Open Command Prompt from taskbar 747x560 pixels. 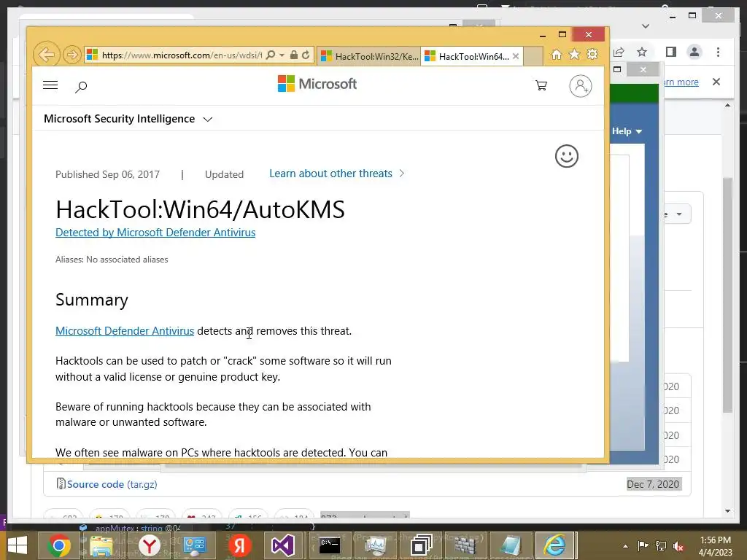tap(330, 545)
